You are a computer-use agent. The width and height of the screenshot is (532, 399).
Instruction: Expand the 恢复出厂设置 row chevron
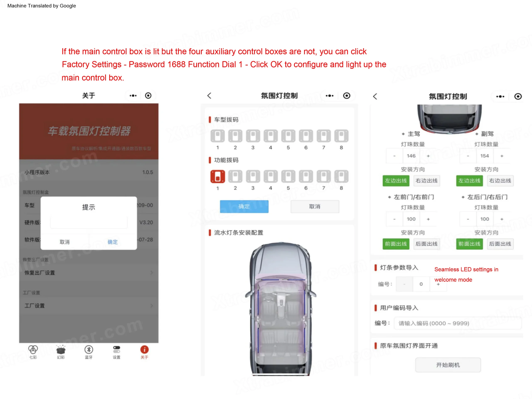coord(152,273)
